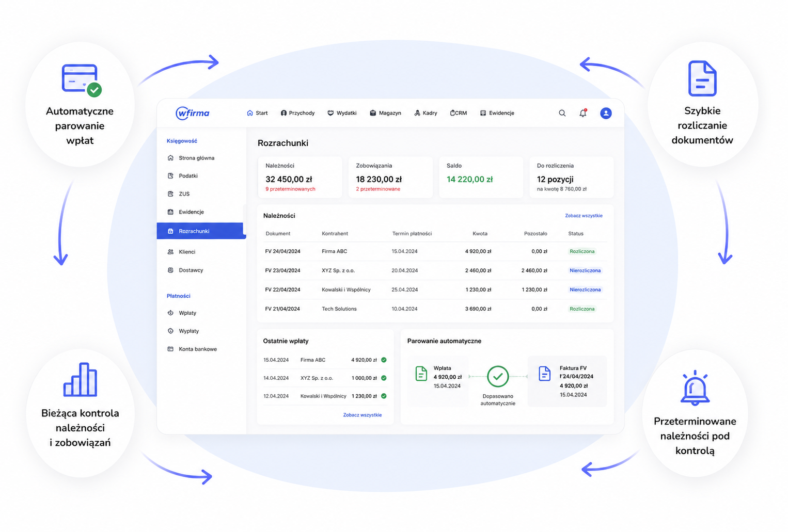Click Nierozliczona status for Kowalski i Wspólnicy
The width and height of the screenshot is (788, 532).
(585, 289)
